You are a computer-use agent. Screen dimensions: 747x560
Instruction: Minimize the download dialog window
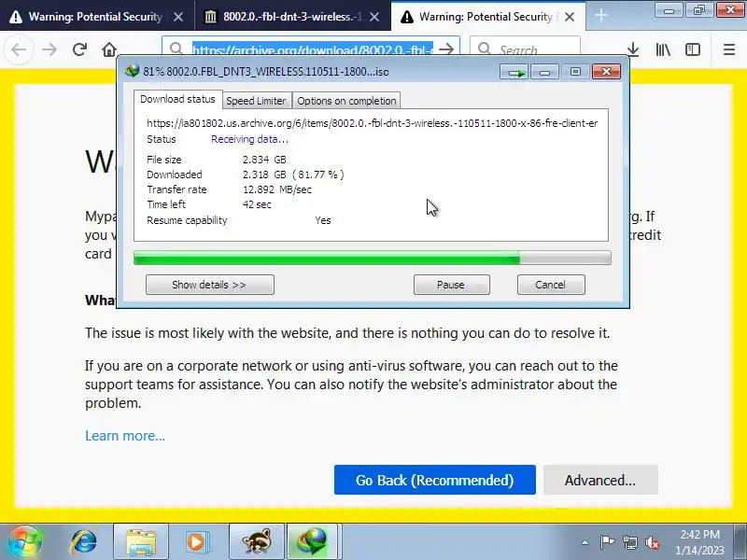point(544,72)
